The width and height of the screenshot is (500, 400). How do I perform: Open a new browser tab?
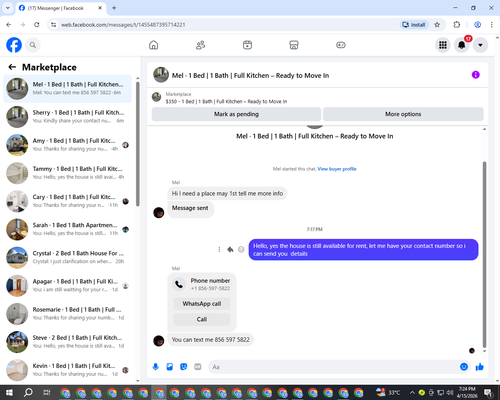(114, 8)
